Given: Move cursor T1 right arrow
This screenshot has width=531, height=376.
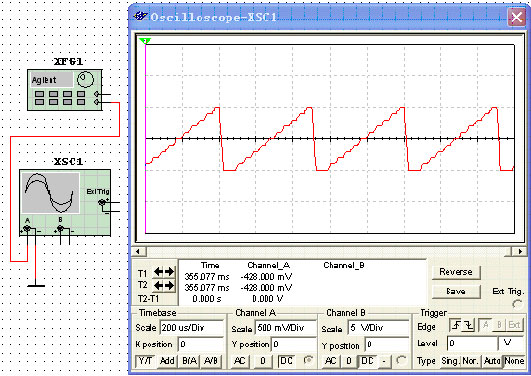Looking at the screenshot, I should tap(169, 271).
